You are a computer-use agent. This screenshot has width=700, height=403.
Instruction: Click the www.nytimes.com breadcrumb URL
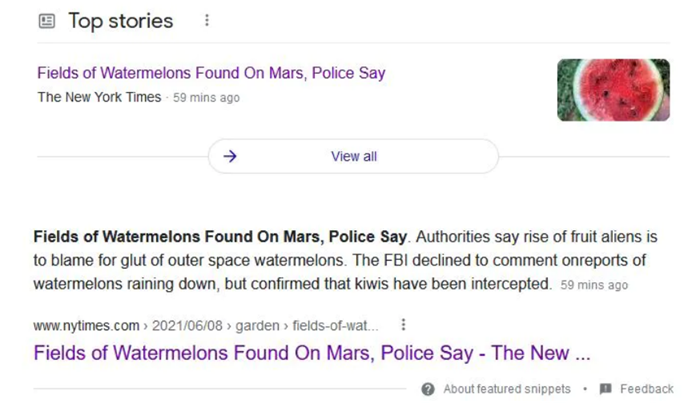click(x=86, y=326)
